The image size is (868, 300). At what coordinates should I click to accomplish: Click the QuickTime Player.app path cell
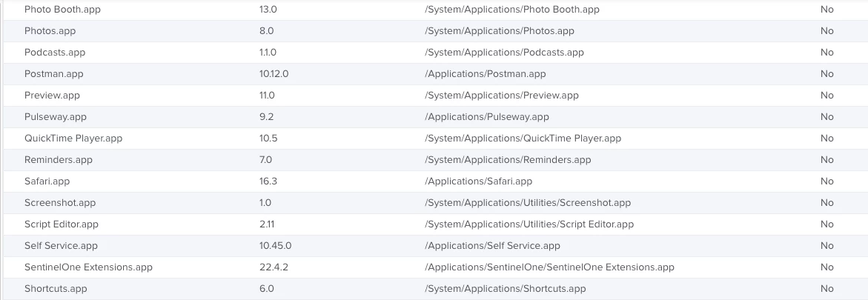tap(523, 139)
